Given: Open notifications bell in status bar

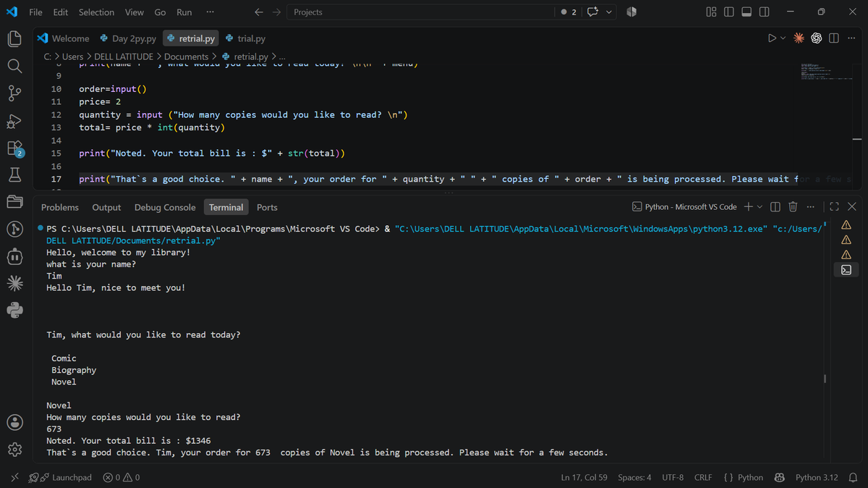Looking at the screenshot, I should pos(853,477).
